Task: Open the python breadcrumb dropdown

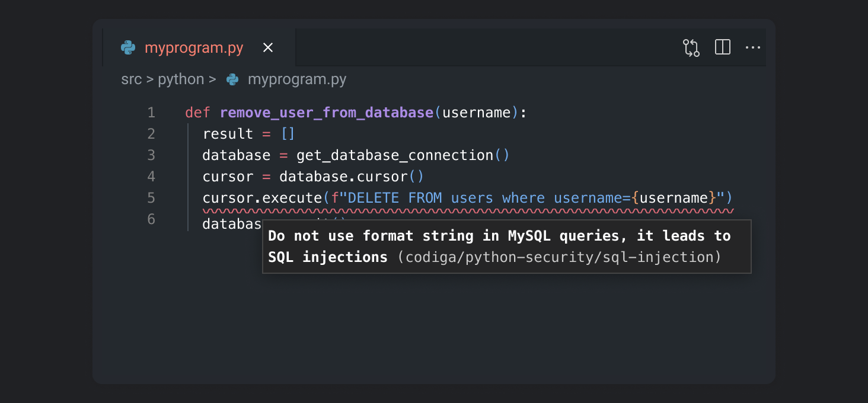Action: (x=181, y=79)
